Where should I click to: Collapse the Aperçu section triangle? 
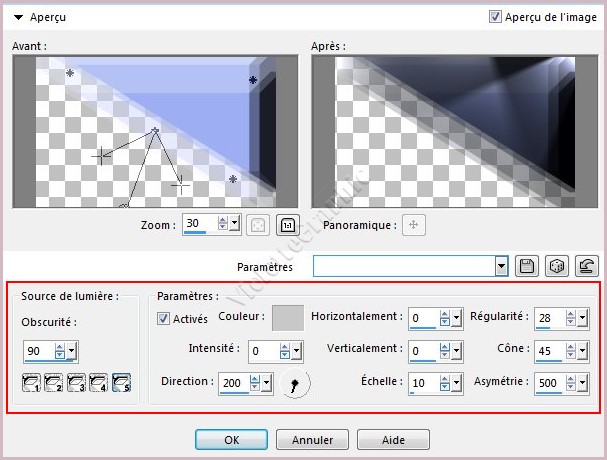click(x=19, y=18)
